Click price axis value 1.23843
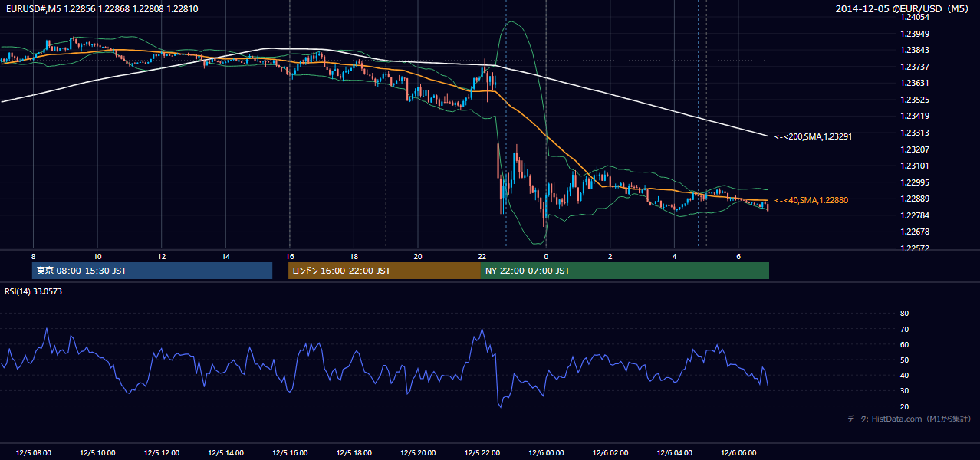The image size is (980, 460). point(916,50)
